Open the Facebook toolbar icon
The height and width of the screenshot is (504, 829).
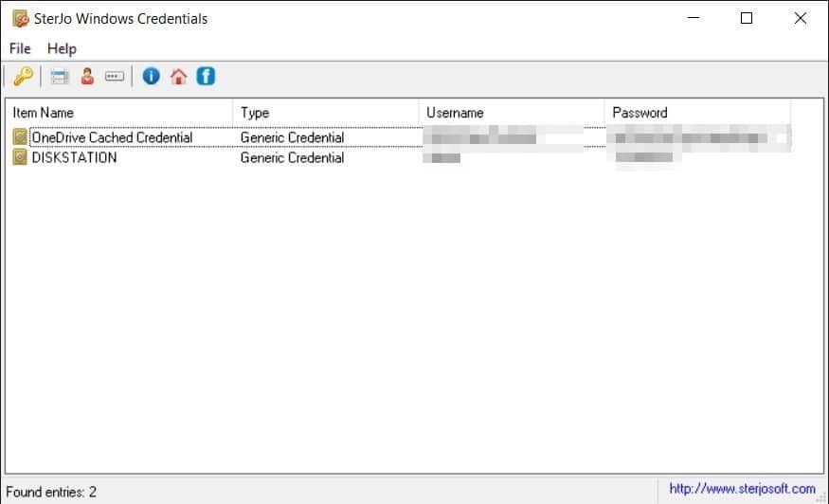206,77
